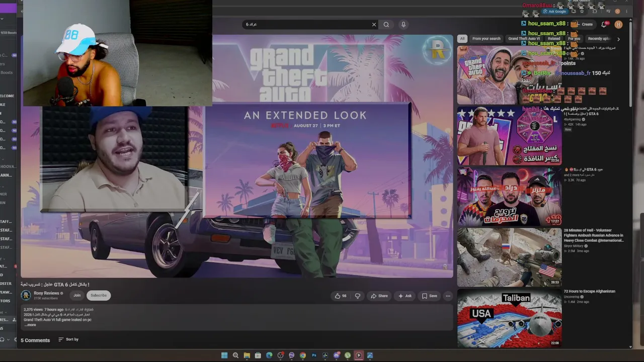Bookmark this page with the star icon
The width and height of the screenshot is (644, 362).
(582, 11)
